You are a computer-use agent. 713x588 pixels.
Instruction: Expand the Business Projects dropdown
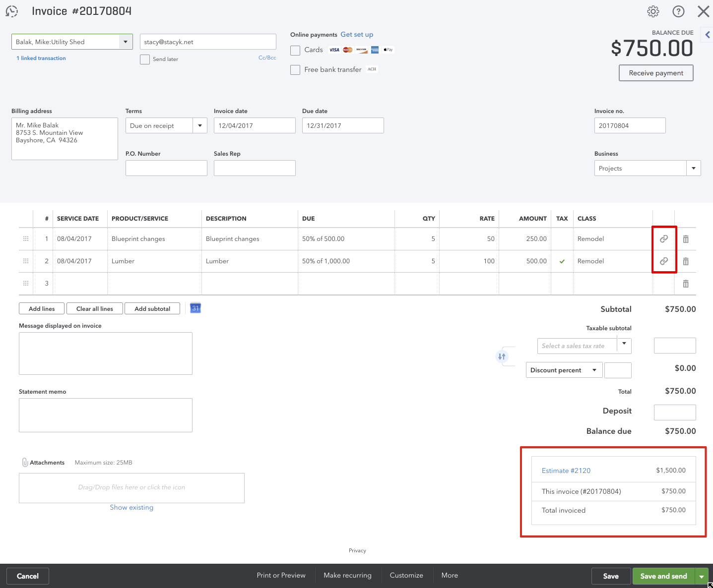(693, 169)
